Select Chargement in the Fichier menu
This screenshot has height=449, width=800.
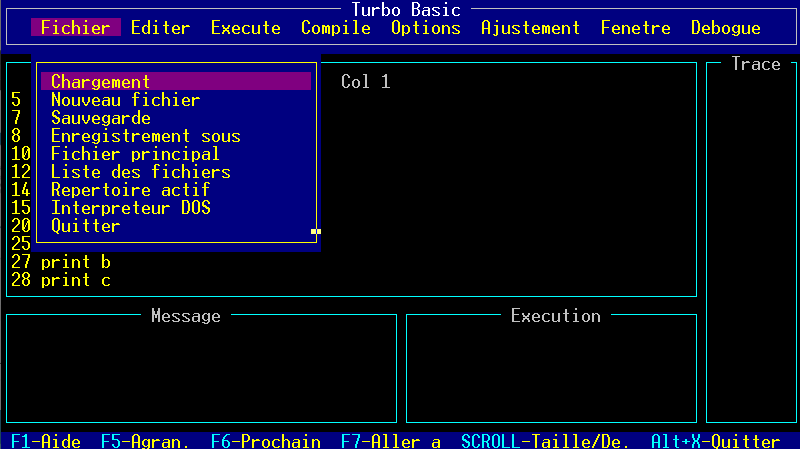[x=176, y=82]
